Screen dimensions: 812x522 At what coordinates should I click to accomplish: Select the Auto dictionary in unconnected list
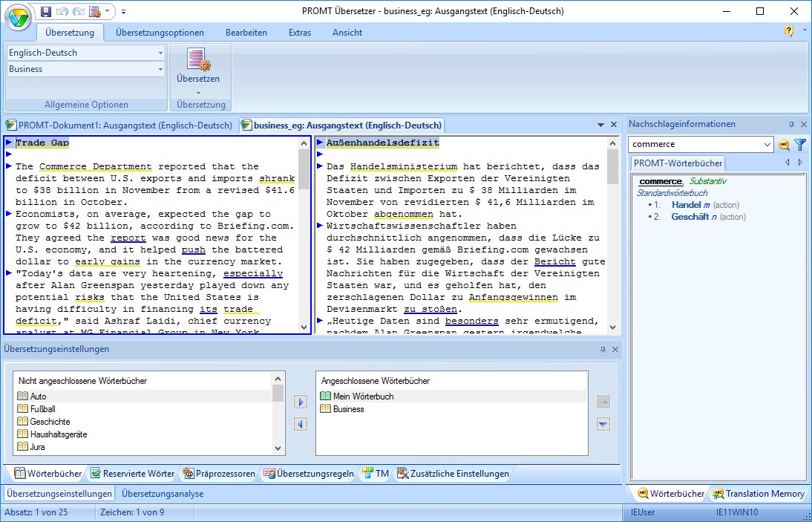click(x=143, y=397)
